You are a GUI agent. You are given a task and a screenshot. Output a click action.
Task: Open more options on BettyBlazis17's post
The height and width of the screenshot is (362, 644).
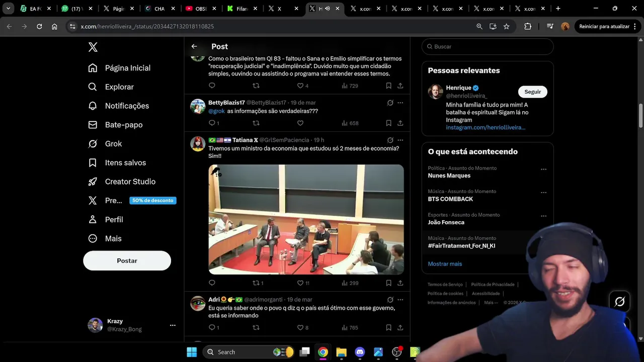point(400,103)
